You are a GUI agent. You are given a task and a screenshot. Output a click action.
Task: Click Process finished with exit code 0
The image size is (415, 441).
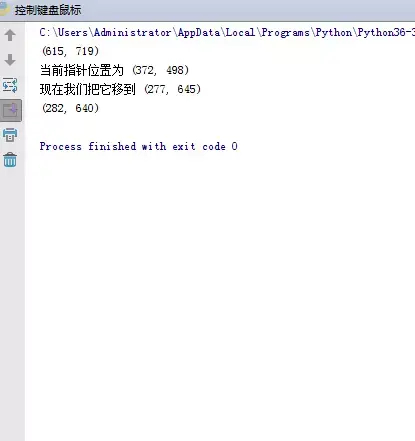(139, 146)
